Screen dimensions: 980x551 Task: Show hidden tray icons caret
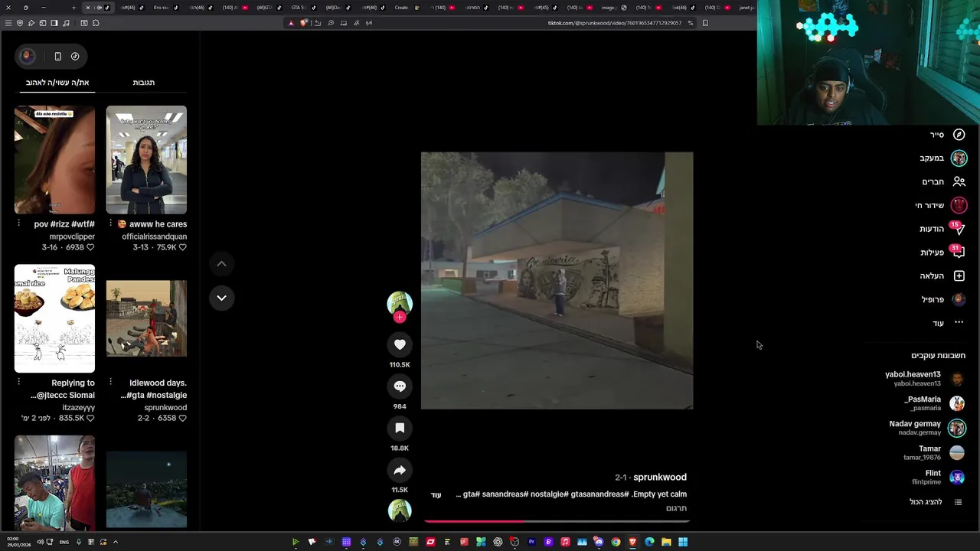116,542
